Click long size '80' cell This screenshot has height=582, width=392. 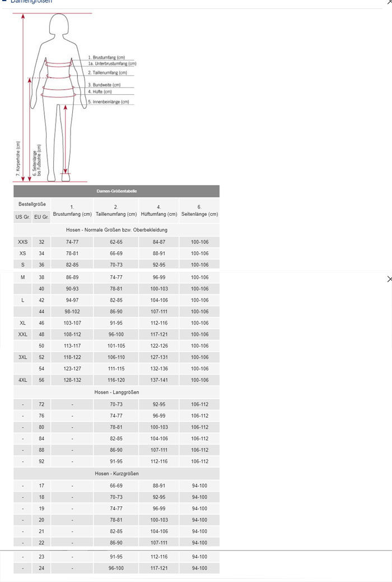click(41, 427)
